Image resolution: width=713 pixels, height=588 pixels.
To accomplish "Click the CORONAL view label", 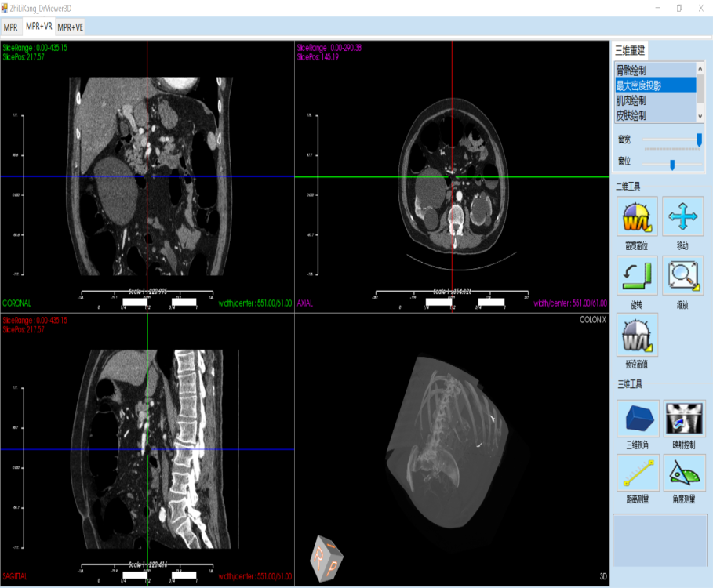I will [16, 303].
